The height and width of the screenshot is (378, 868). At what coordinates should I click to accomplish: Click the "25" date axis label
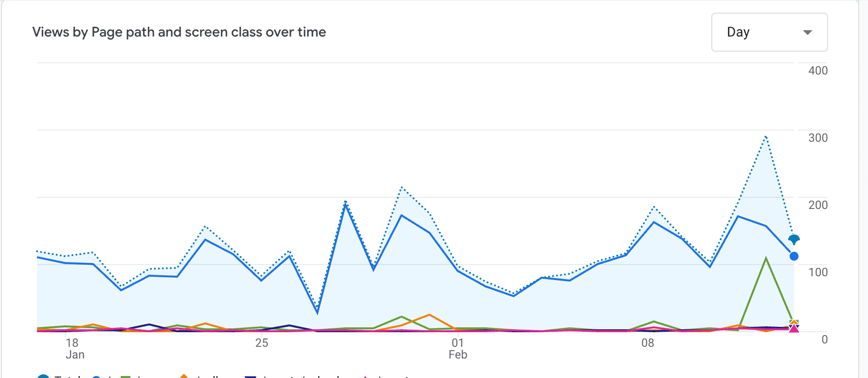coord(262,343)
